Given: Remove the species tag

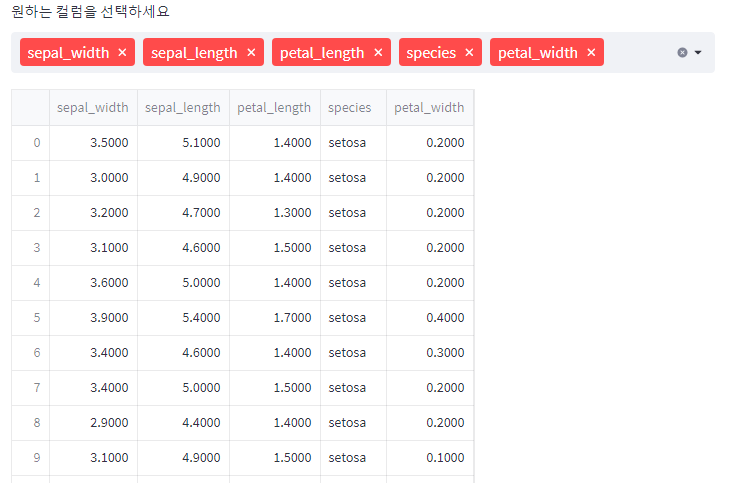Looking at the screenshot, I should 469,52.
